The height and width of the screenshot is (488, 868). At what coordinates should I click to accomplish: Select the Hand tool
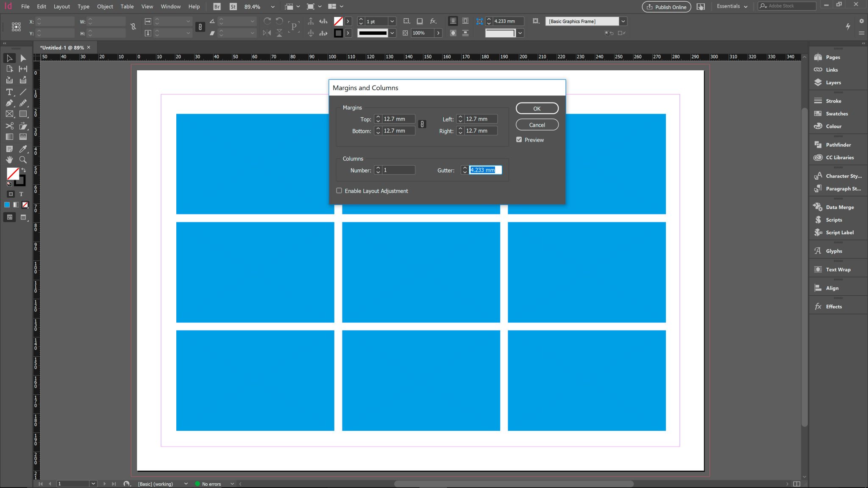tap(9, 160)
